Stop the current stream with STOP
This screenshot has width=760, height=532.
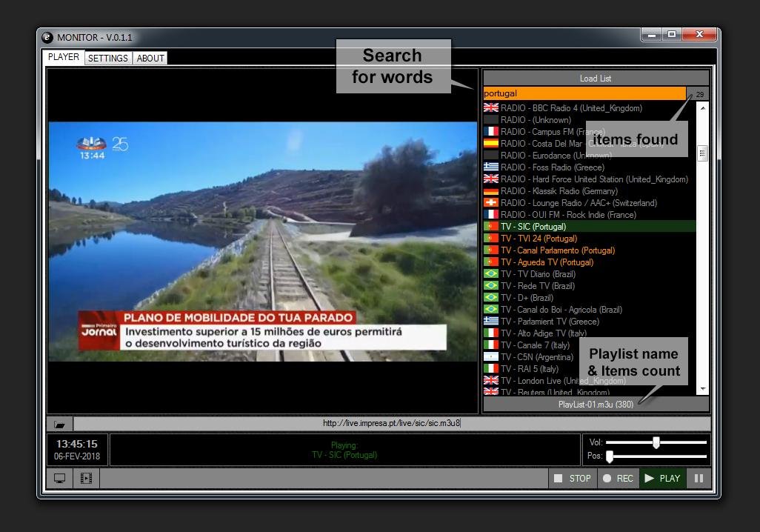(x=572, y=478)
